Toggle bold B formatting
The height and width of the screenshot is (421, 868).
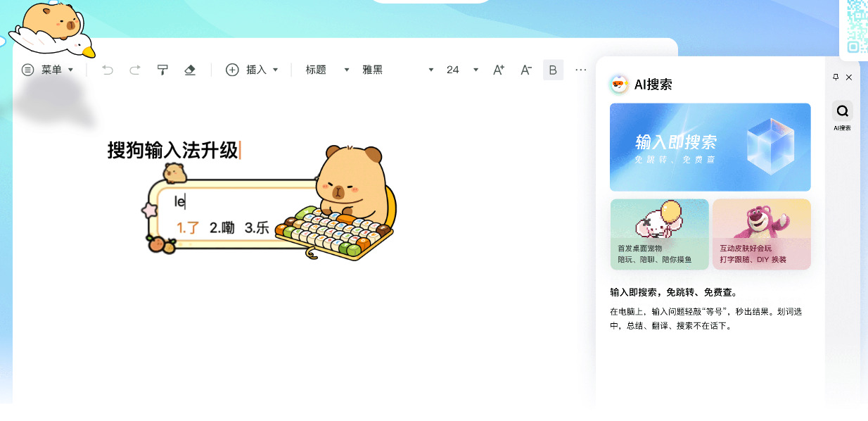[553, 70]
